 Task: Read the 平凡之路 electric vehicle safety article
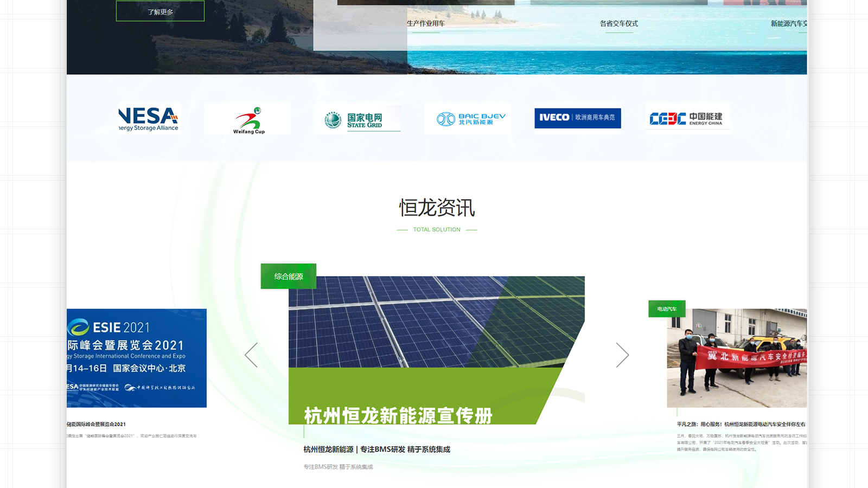(x=741, y=424)
